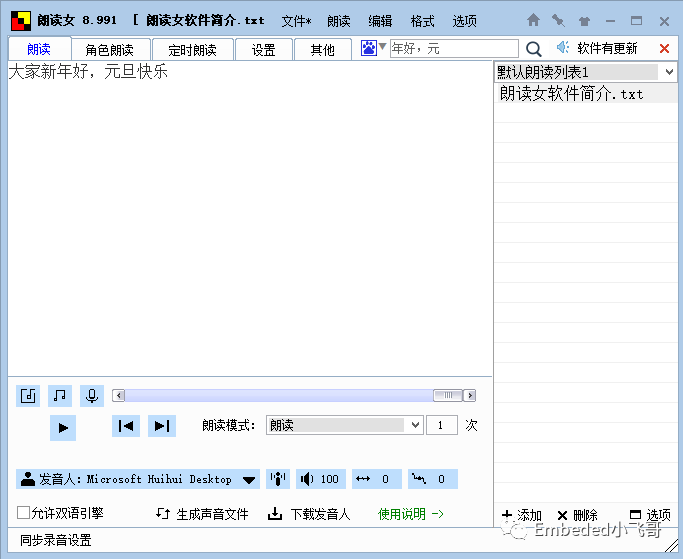
Task: Click left arrow of progress scrollbar
Action: point(118,395)
